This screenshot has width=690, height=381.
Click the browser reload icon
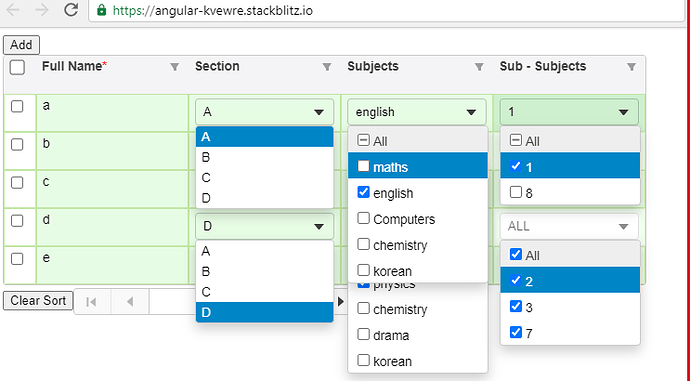coord(71,10)
